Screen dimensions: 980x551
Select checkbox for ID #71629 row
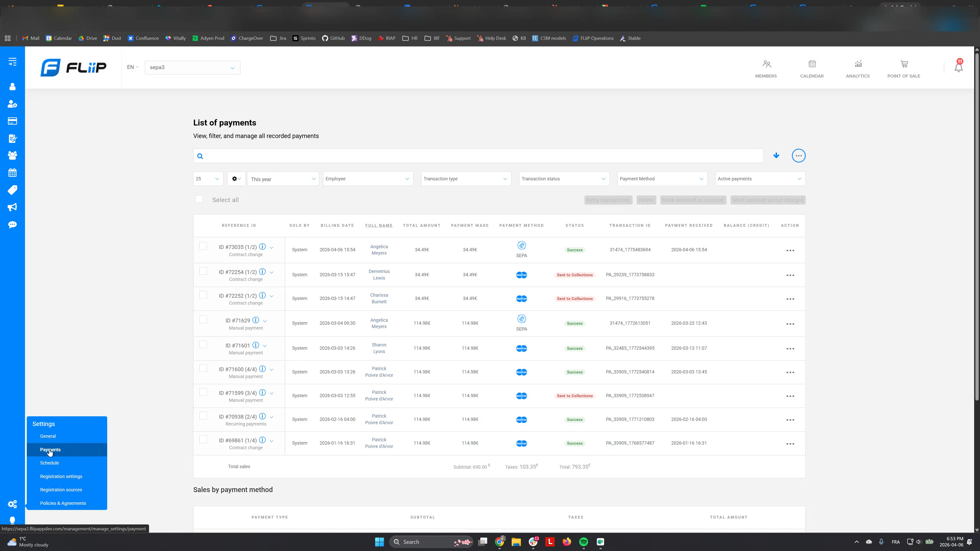tap(203, 320)
